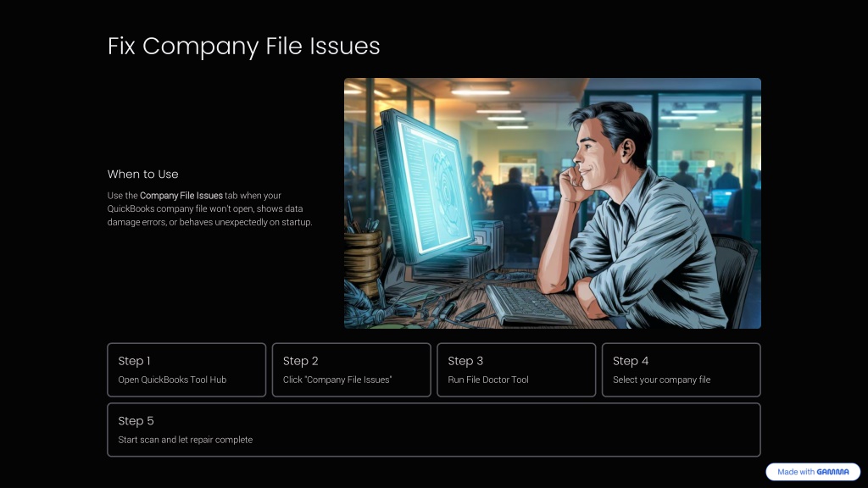Click the Made with Gamma badge

813,472
